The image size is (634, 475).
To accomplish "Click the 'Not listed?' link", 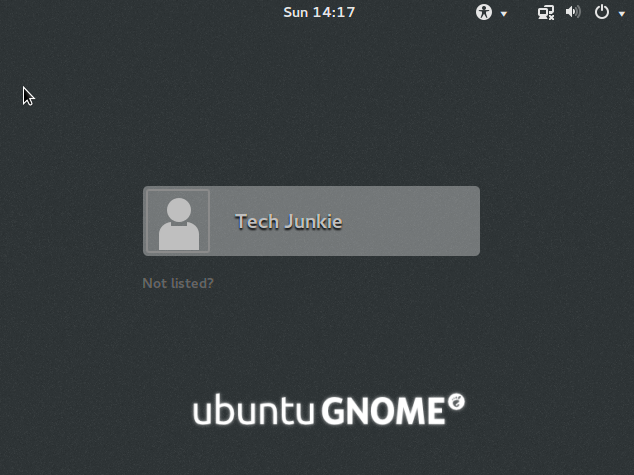I will tap(178, 283).
